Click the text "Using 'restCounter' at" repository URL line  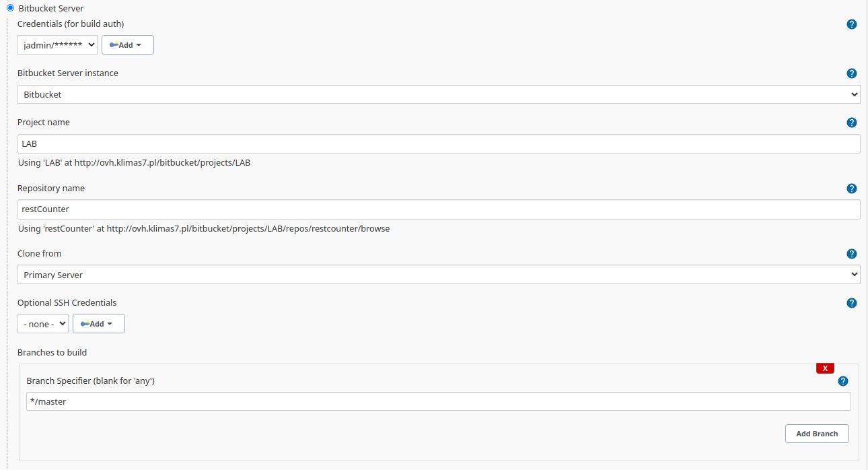click(x=204, y=228)
